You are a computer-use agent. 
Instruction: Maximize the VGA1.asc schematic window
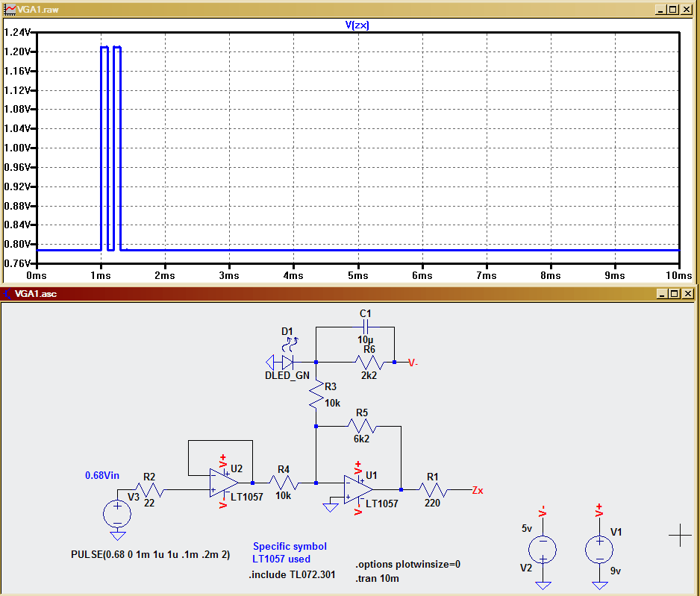[675, 294]
